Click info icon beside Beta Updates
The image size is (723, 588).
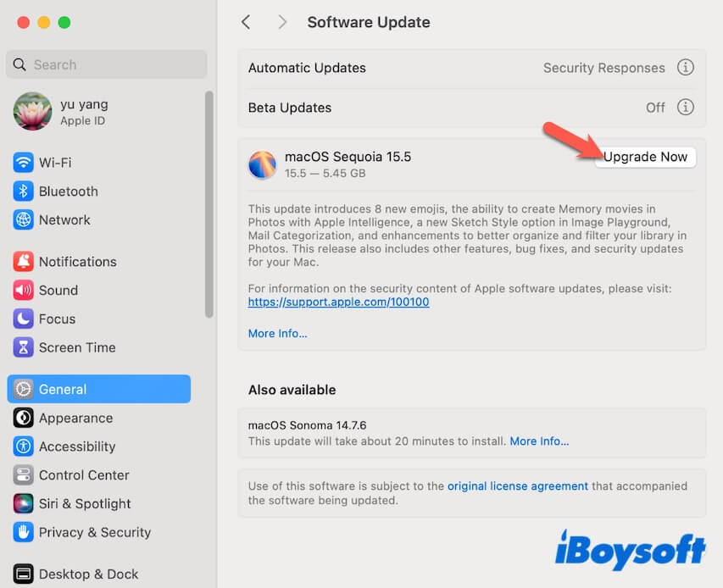(x=686, y=108)
